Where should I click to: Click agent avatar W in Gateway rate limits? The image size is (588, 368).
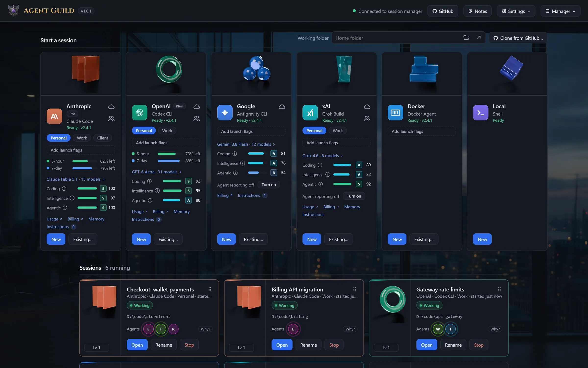coord(438,329)
